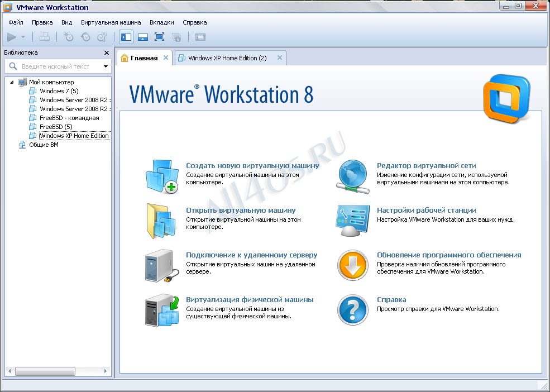Click the Send Ctrl+Alt+Del toolbar icon
Viewport: 550px width, 392px height.
(x=45, y=37)
